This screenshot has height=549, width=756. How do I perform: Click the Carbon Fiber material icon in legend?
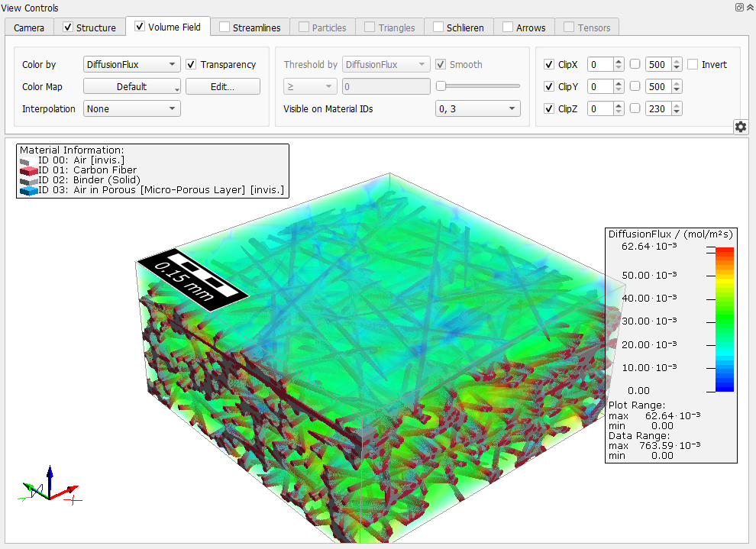pos(27,170)
